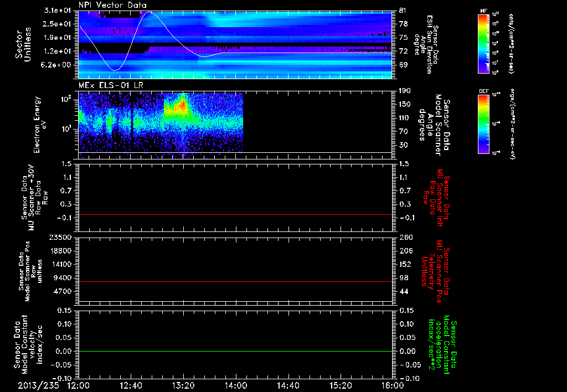Click the '12:00' time tick label
Viewport: 567px width, 392px height.
click(x=79, y=385)
